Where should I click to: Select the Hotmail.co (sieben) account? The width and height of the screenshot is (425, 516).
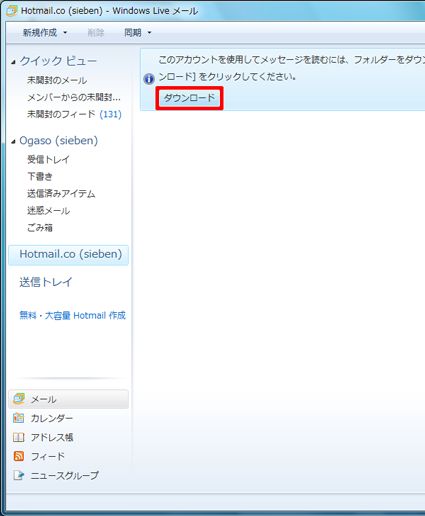click(x=68, y=255)
